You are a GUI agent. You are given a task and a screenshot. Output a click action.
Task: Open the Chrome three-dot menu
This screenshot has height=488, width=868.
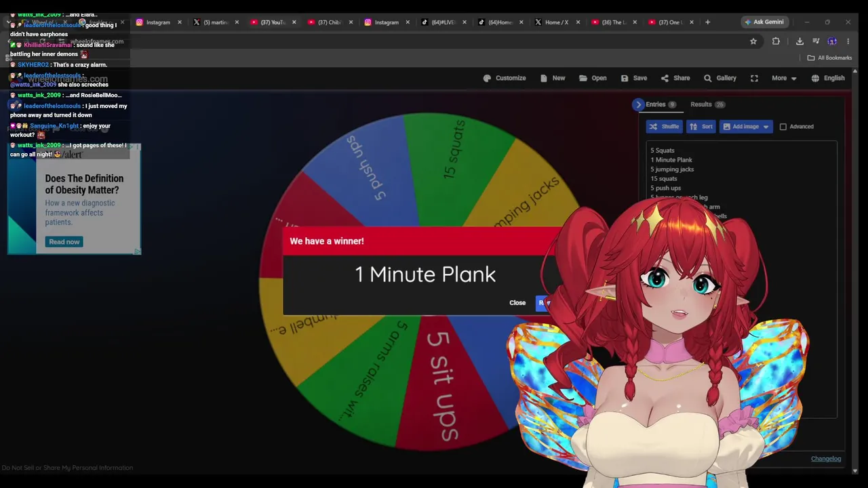click(848, 41)
